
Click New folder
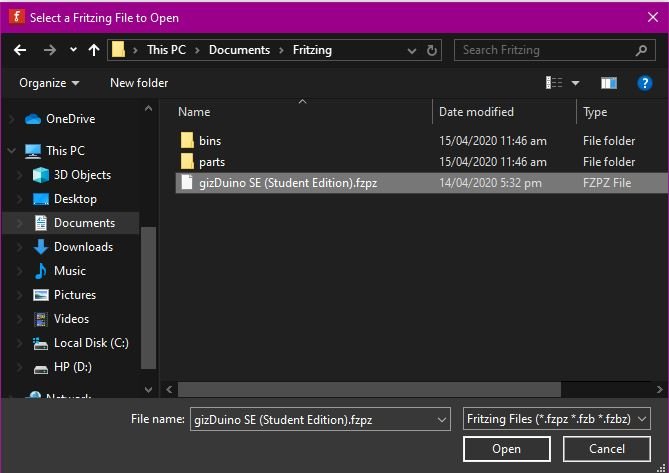point(139,83)
